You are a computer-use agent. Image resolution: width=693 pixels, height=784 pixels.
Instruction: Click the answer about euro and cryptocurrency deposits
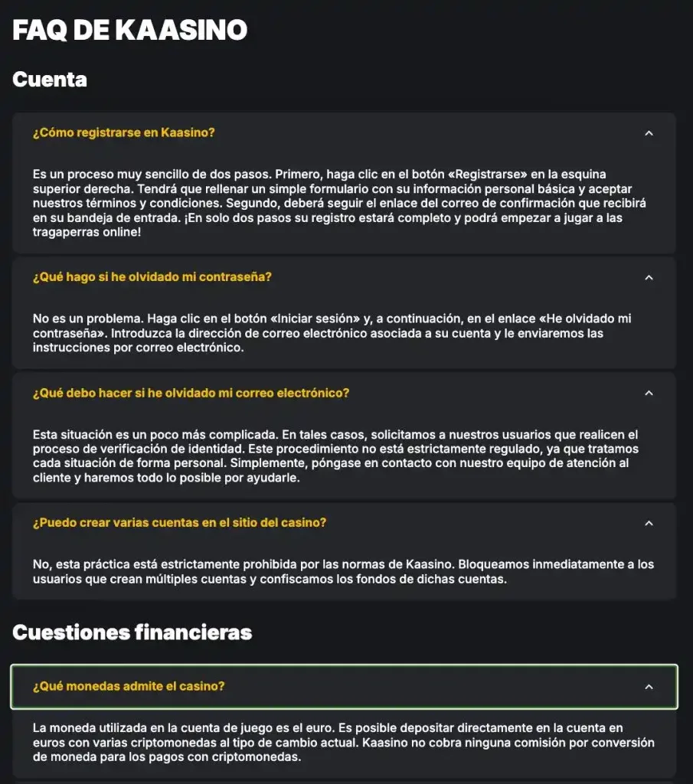point(343,743)
